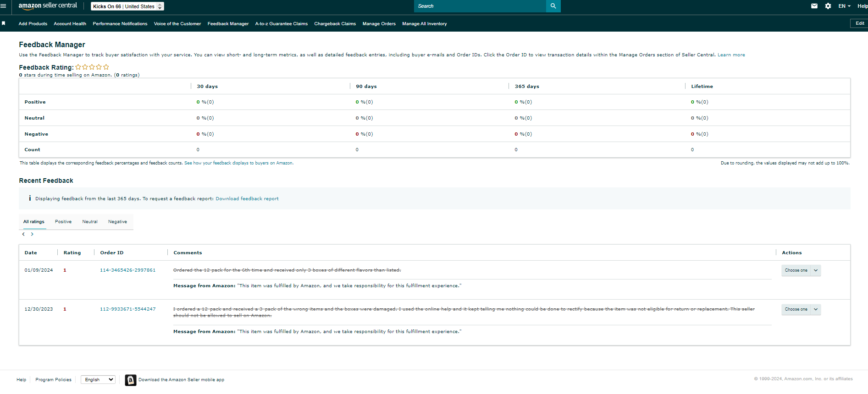Open Account Health page

point(70,24)
